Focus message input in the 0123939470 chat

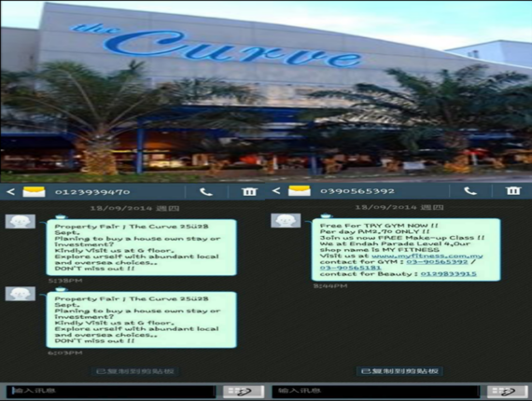coord(111,391)
